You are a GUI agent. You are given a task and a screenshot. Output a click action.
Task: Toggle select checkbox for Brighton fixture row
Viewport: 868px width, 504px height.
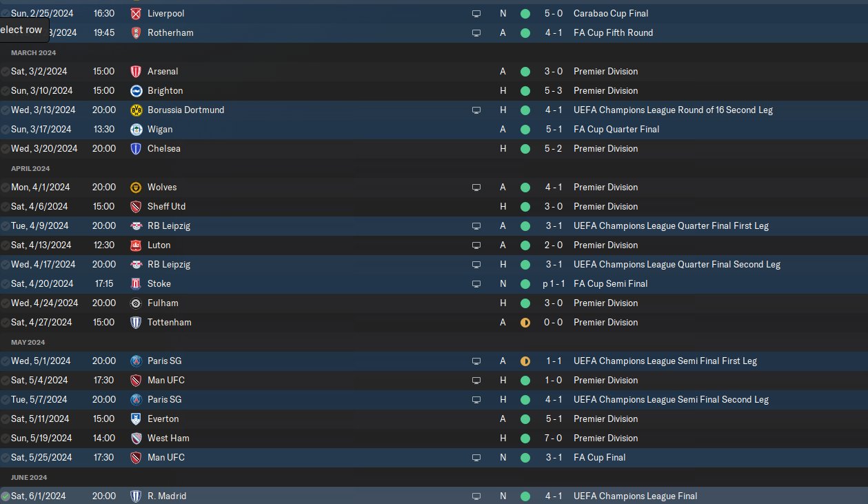[6, 90]
